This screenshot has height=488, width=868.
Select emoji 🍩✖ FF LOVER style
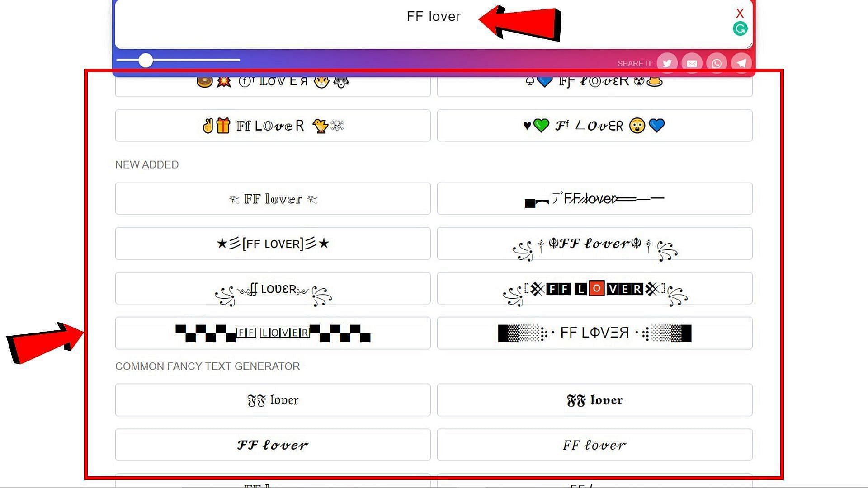[x=273, y=80]
